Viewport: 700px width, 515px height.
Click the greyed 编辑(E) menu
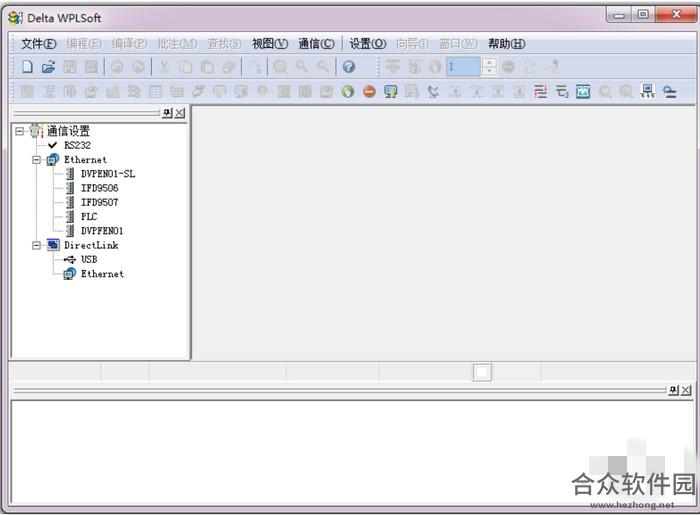click(84, 44)
